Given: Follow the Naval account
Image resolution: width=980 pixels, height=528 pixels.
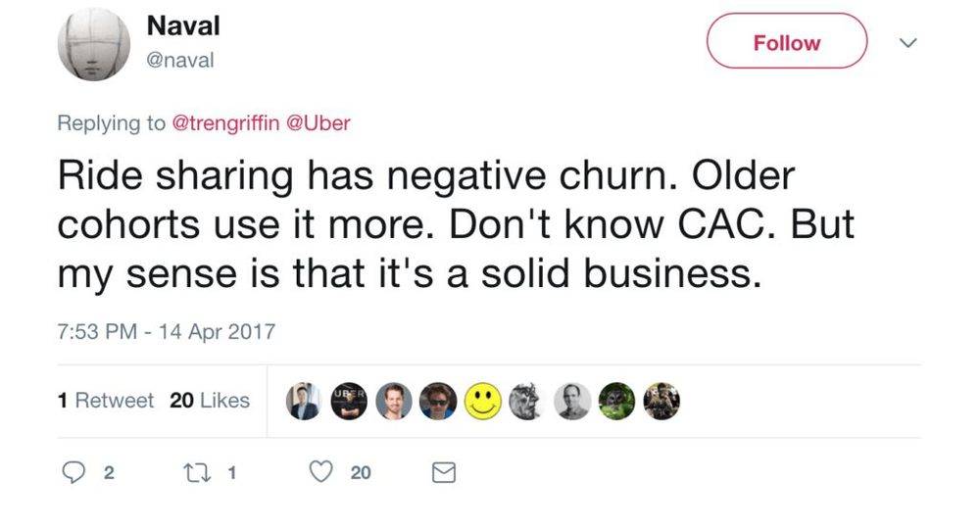Looking at the screenshot, I should click(x=787, y=41).
